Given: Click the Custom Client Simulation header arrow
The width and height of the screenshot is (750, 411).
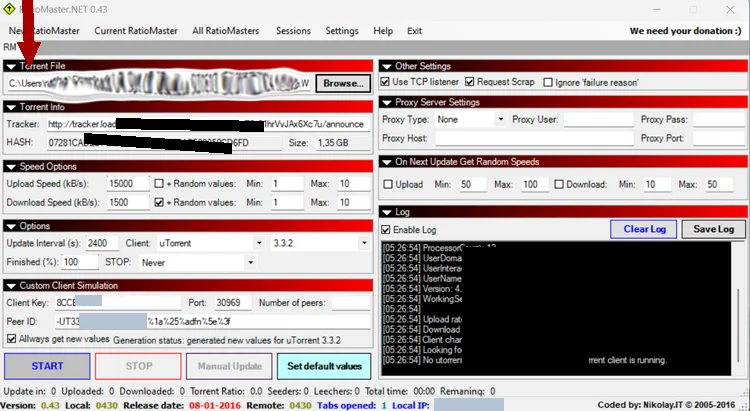Looking at the screenshot, I should click(11, 285).
